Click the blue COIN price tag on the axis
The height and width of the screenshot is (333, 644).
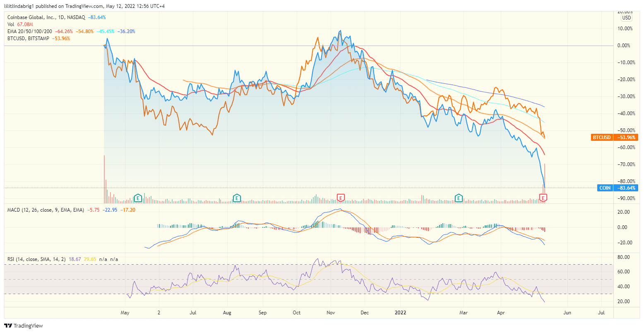(x=605, y=188)
